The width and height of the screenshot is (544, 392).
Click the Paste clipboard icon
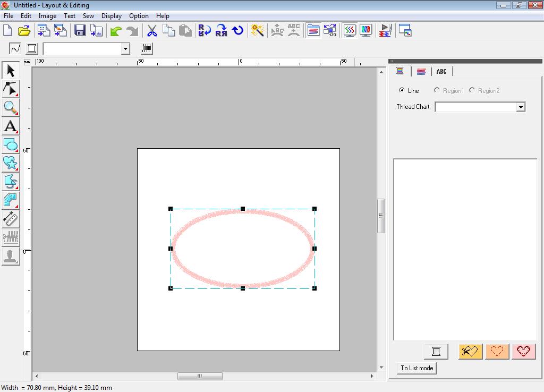pos(185,30)
